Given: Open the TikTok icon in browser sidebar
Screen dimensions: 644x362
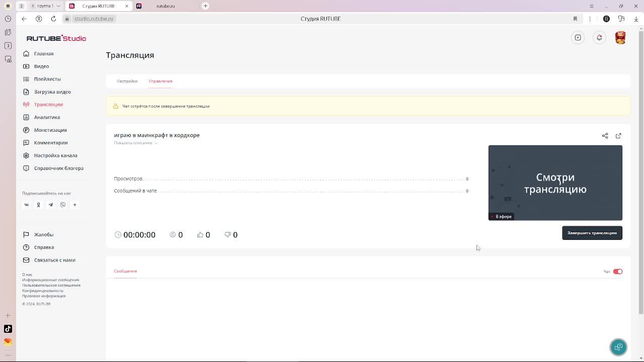Looking at the screenshot, I should pos(8,328).
